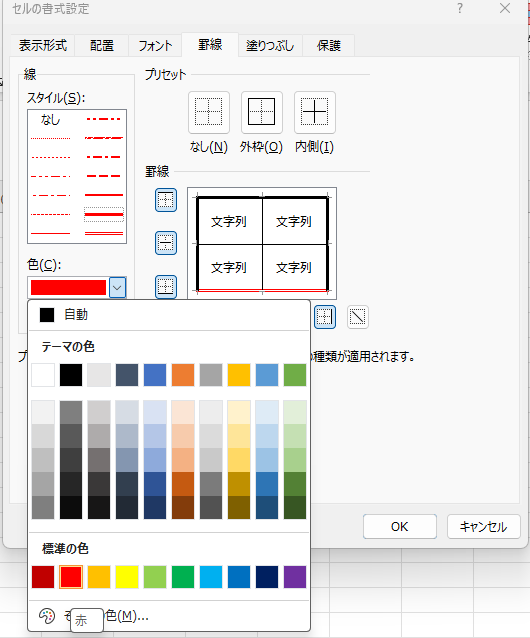Toggle the bottom border button
This screenshot has height=638, width=530.
pyautogui.click(x=166, y=286)
